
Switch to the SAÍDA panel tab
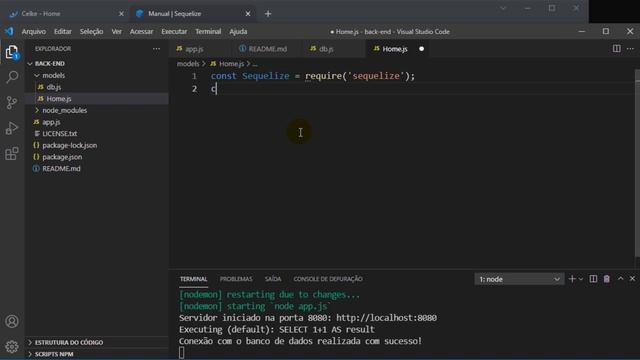[273, 279]
